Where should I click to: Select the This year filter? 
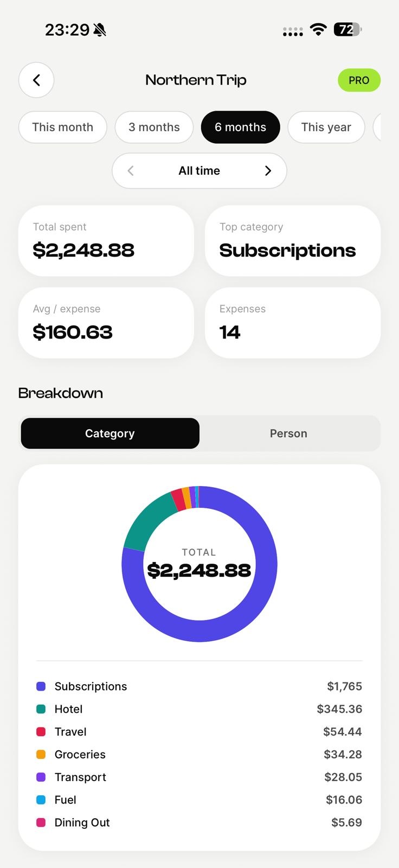click(x=326, y=127)
